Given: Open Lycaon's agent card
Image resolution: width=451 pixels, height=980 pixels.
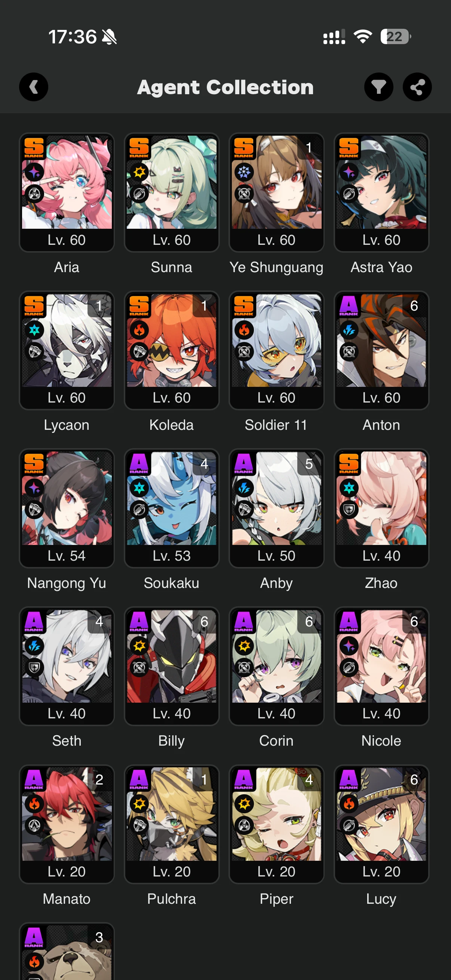Looking at the screenshot, I should (67, 350).
